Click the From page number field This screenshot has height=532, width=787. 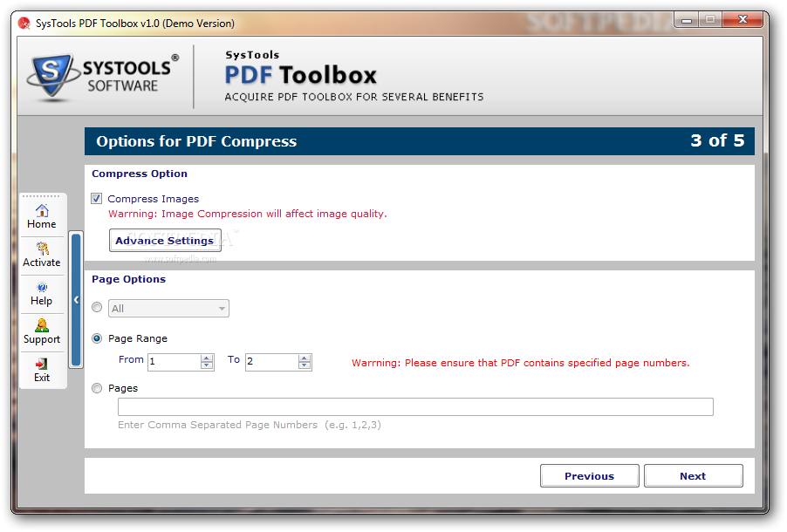point(175,362)
